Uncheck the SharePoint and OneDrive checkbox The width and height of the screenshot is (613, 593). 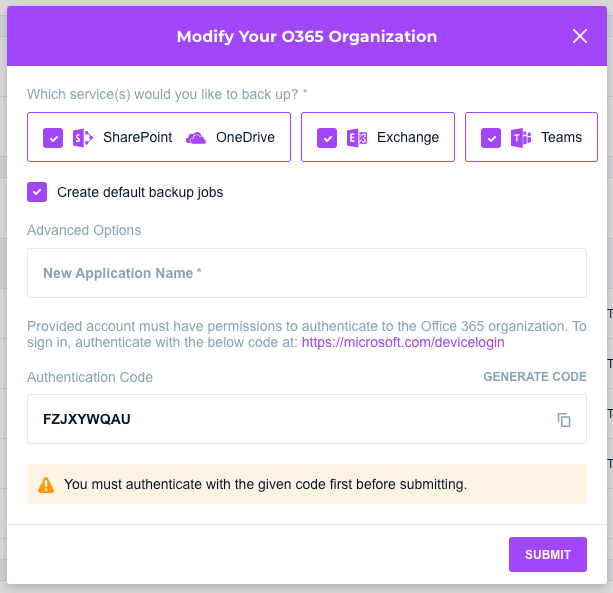click(53, 138)
